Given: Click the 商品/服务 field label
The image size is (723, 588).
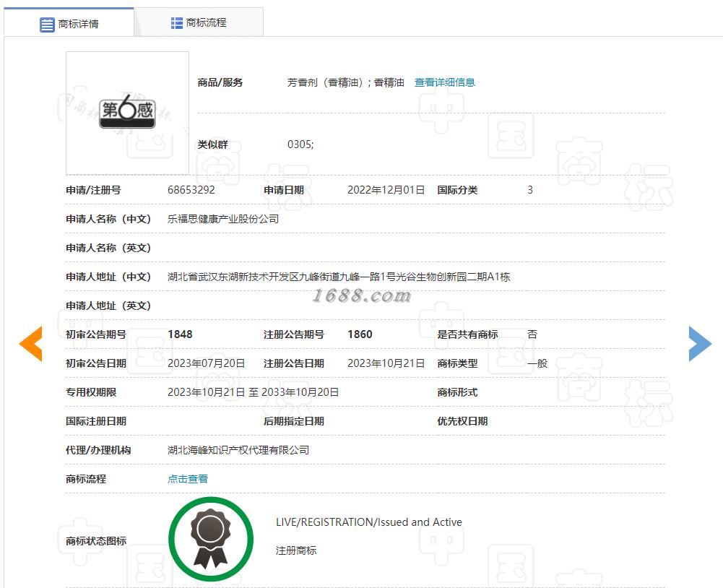Looking at the screenshot, I should tap(220, 82).
